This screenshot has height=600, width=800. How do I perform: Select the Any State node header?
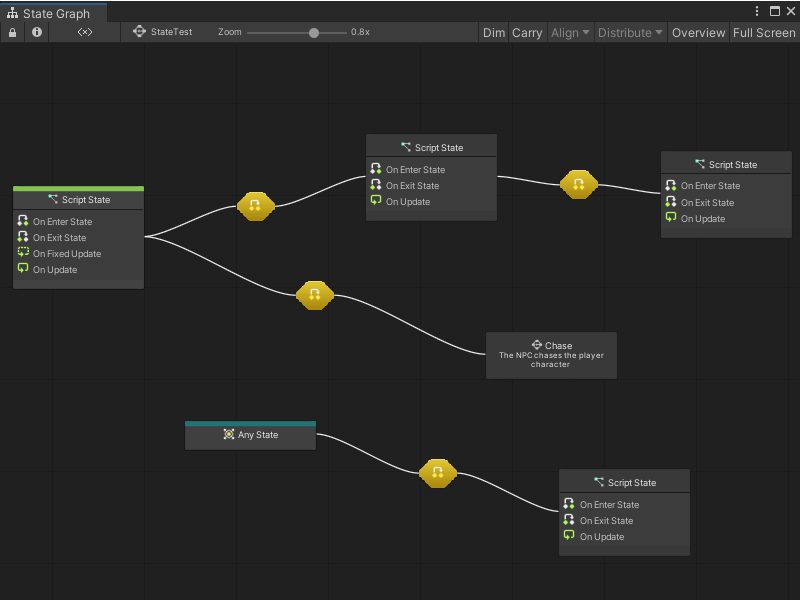tap(250, 435)
